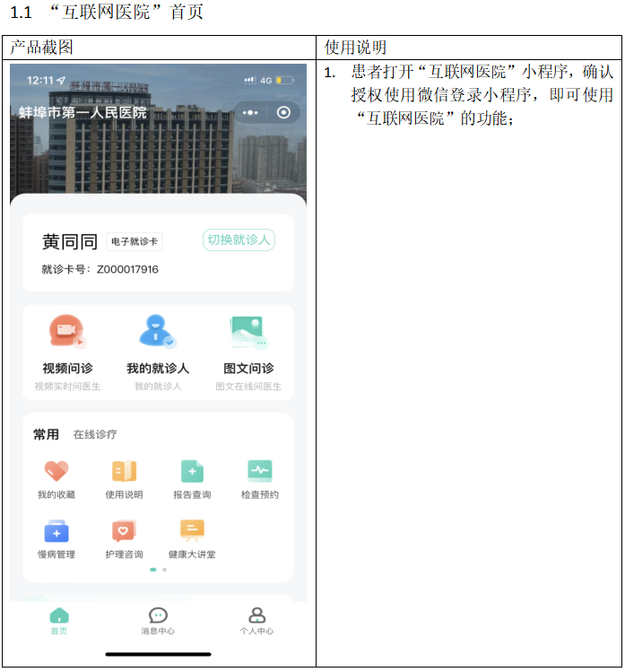Open 报告查询 report icon
This screenshot has width=625, height=672.
[x=192, y=471]
